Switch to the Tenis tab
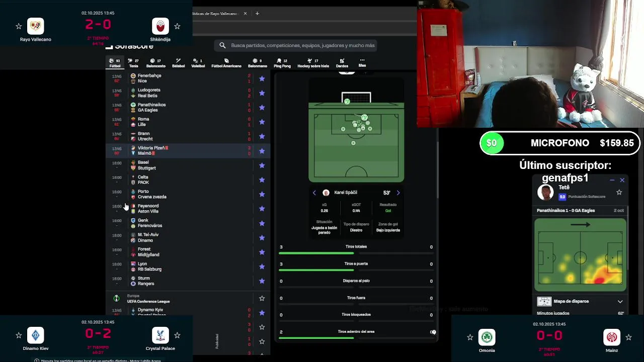644x362 pixels. [x=133, y=63]
